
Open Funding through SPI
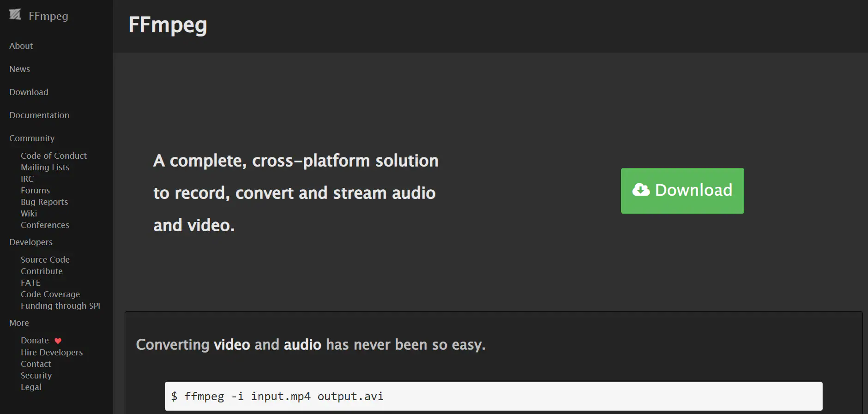(x=60, y=306)
